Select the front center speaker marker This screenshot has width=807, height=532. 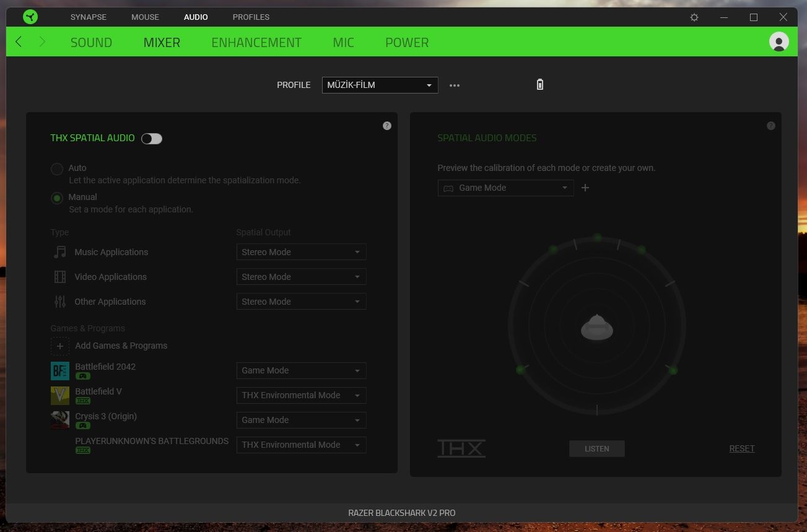tap(597, 237)
